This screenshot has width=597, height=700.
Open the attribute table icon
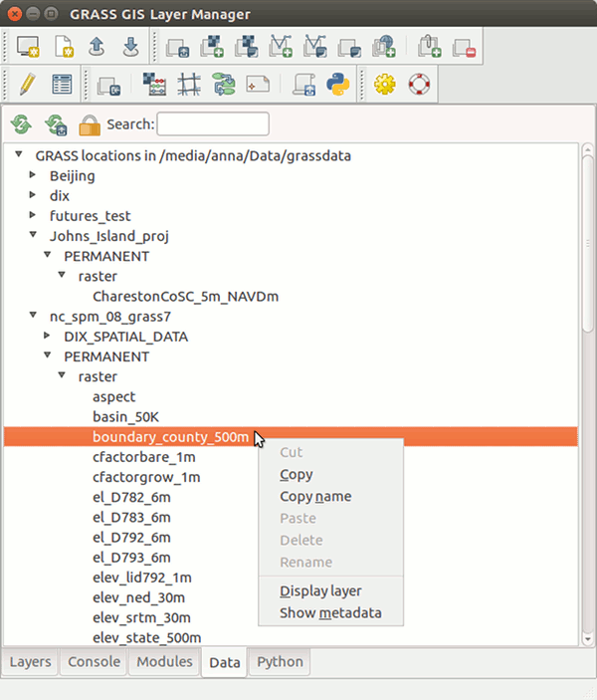[x=62, y=86]
